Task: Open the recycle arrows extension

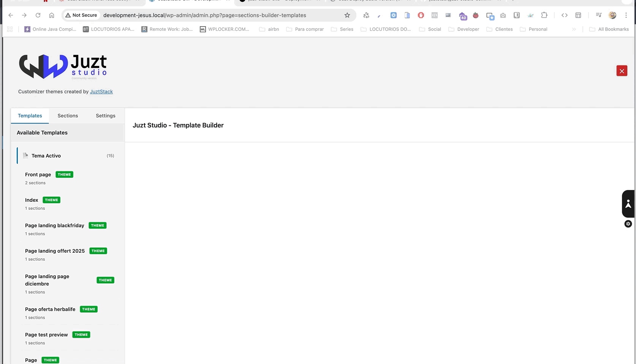Action: coord(366,15)
